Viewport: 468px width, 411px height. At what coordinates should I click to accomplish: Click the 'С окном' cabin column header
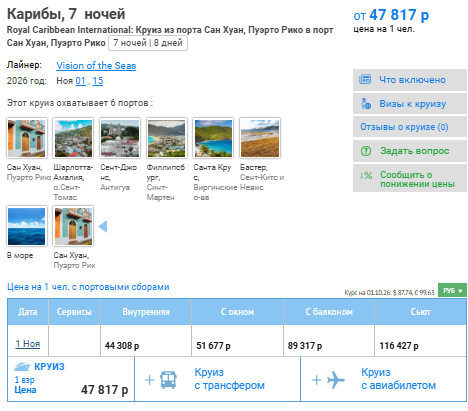(237, 312)
